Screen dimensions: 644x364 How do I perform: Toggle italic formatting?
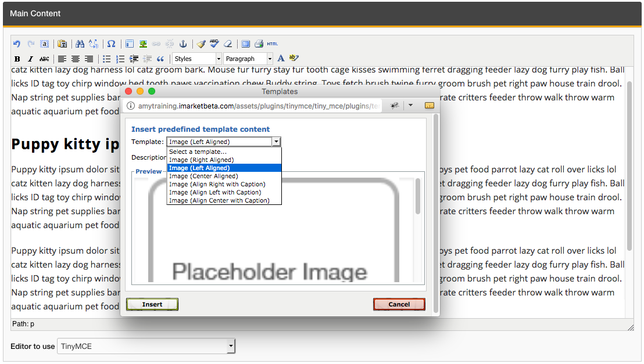[31, 59]
